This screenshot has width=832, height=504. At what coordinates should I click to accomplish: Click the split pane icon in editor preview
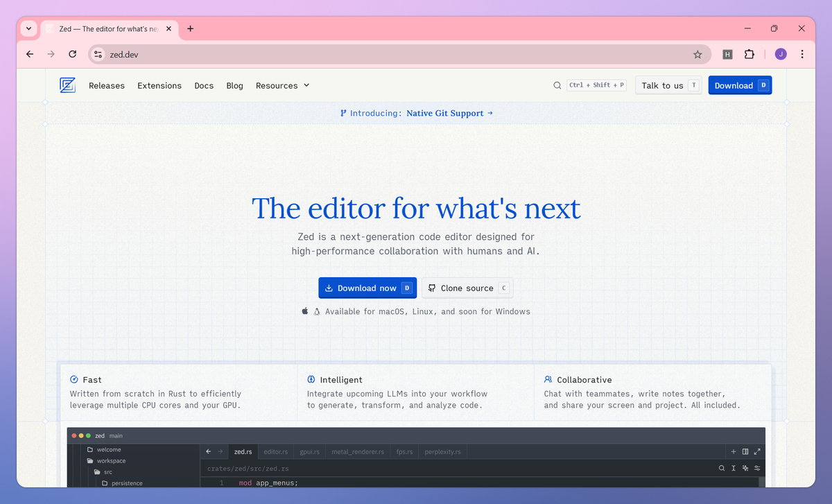pyautogui.click(x=745, y=451)
